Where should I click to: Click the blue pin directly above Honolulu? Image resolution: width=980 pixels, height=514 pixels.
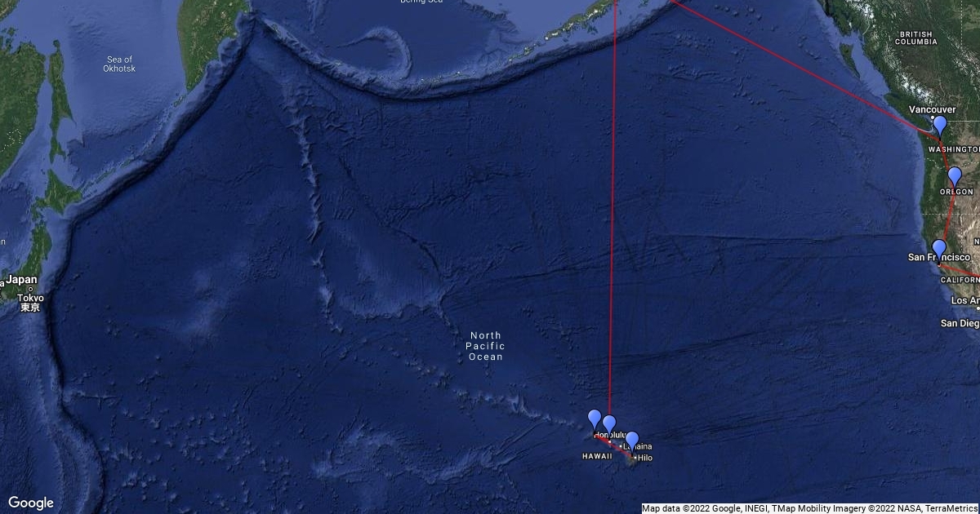pyautogui.click(x=609, y=425)
